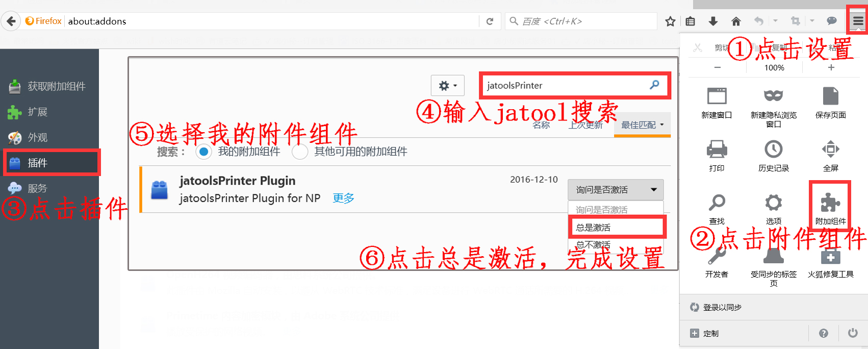
Task: Sort results by 最佳匹配
Action: point(642,125)
